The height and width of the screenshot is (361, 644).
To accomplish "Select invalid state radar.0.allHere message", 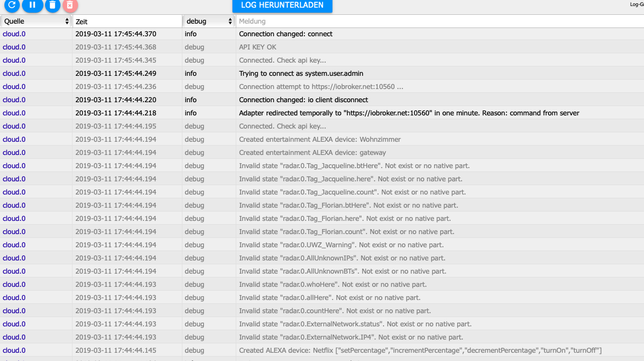I will (330, 298).
